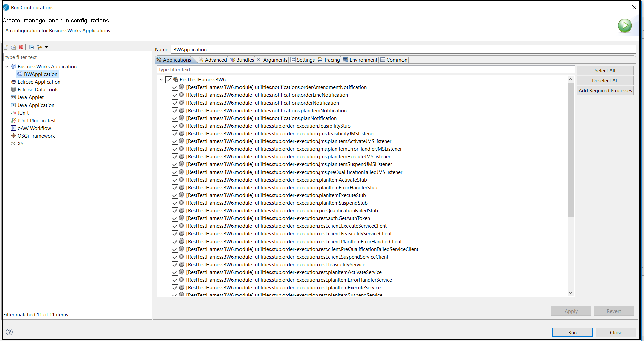Click the New launch configuration icon
Image resolution: width=644 pixels, height=341 pixels.
coord(6,47)
